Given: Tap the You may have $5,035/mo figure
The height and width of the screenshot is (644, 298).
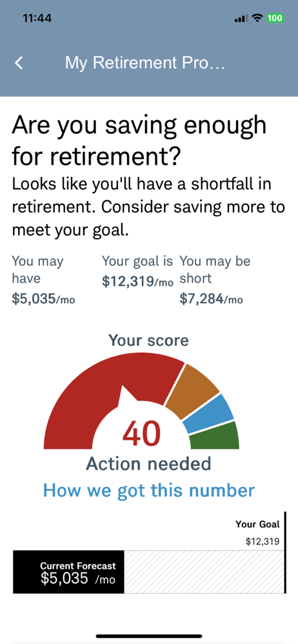Looking at the screenshot, I should [43, 280].
